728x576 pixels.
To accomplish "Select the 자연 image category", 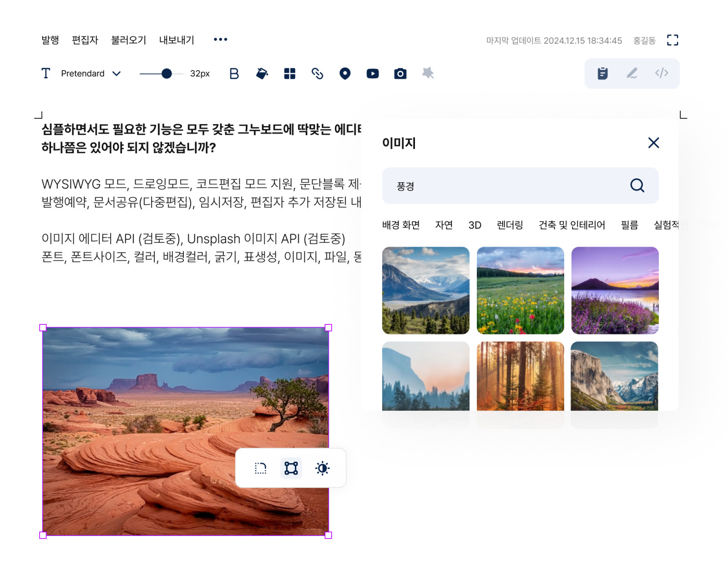I will (x=444, y=225).
